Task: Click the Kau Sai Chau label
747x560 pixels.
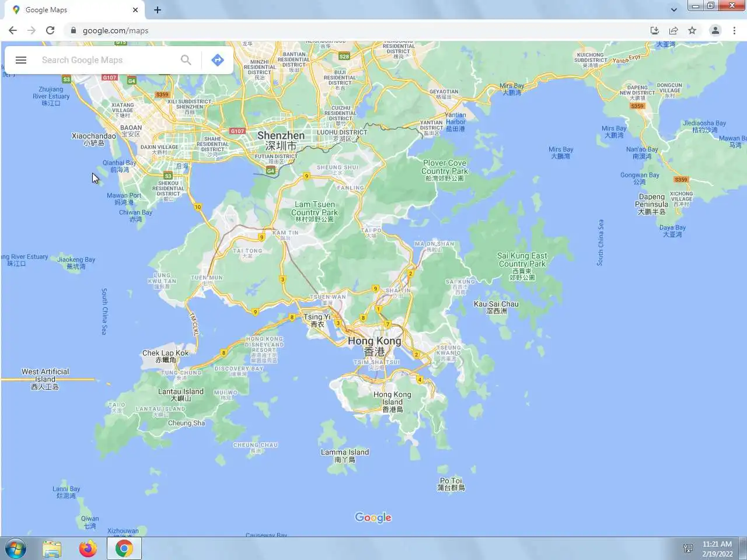Action: coord(496,307)
